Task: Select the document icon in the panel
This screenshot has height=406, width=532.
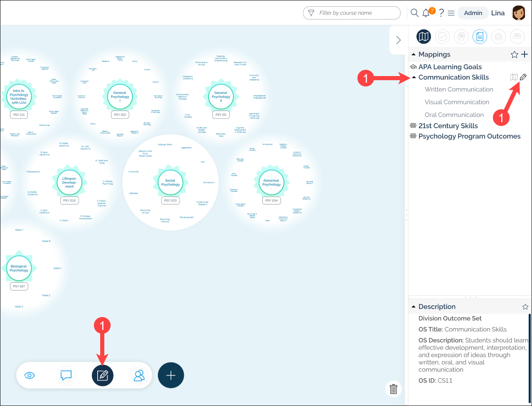Action: 480,37
